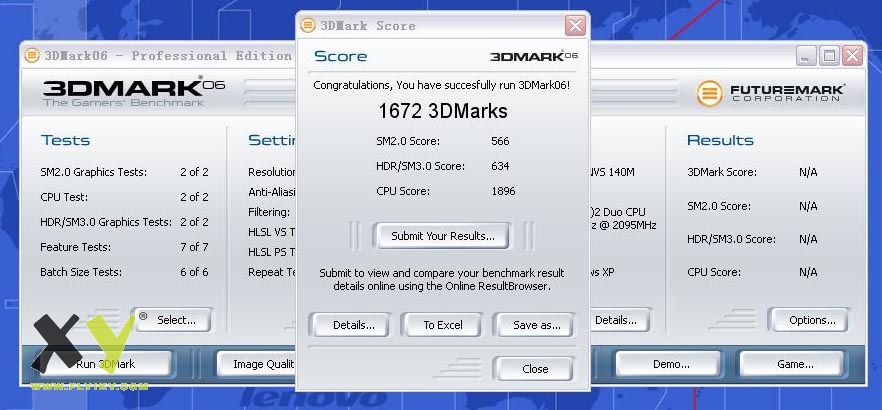Click 'SM2.0 Graphics Tests:' label
Screen dimensions: 882x410
[93, 172]
